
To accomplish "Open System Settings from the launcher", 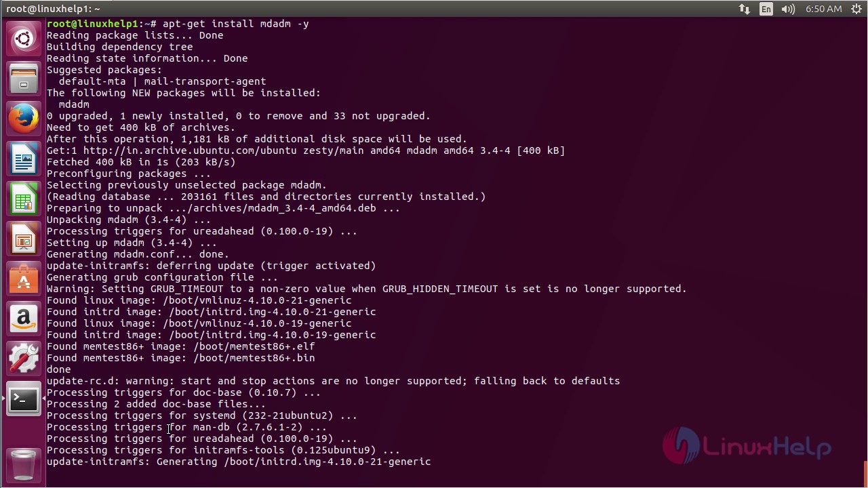I will (24, 359).
